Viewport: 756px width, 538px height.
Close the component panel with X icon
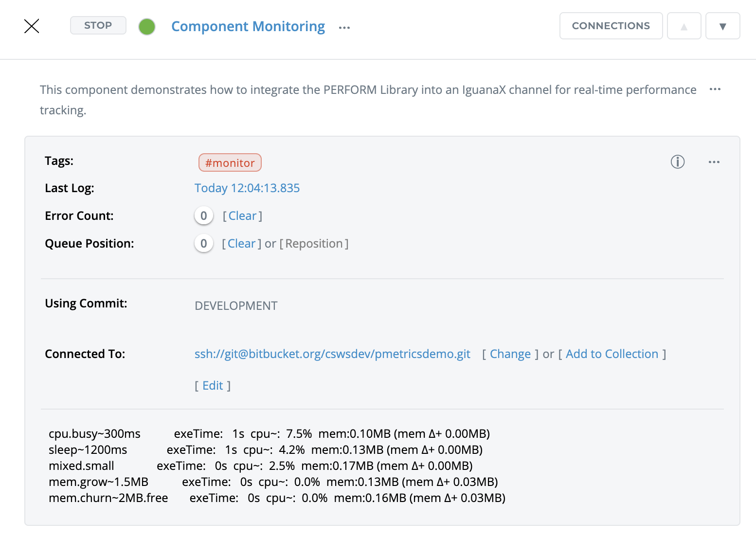(32, 26)
